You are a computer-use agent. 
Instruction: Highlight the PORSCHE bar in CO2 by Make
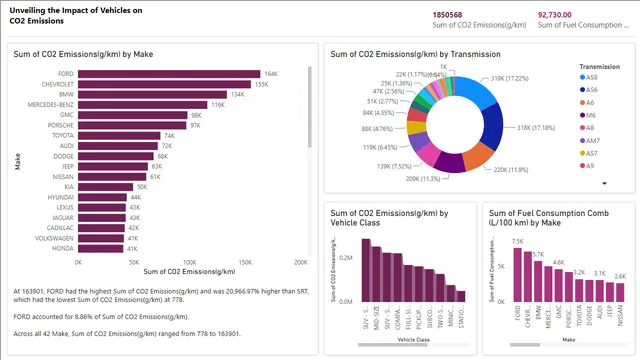[132, 125]
